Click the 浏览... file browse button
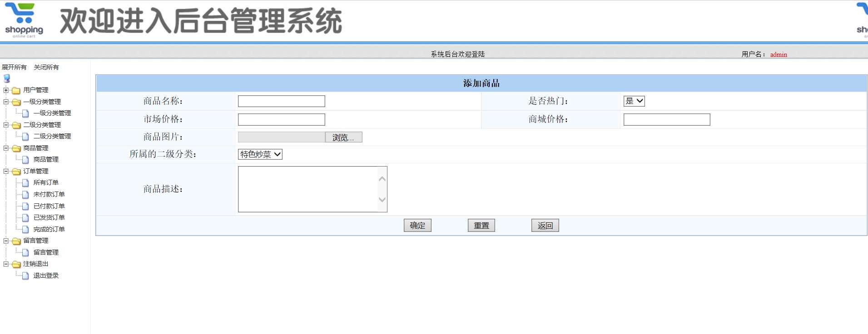This screenshot has width=868, height=334. [x=343, y=138]
